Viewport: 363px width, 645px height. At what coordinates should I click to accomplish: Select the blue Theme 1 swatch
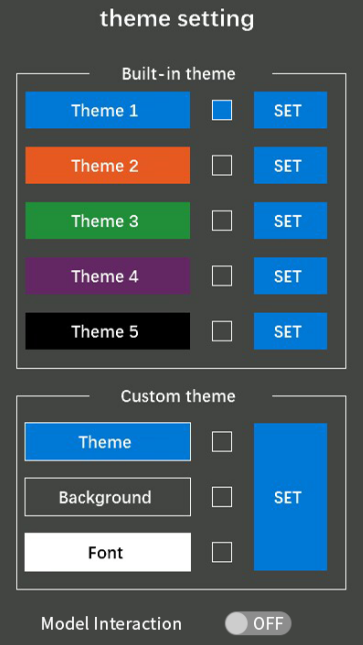[107, 110]
